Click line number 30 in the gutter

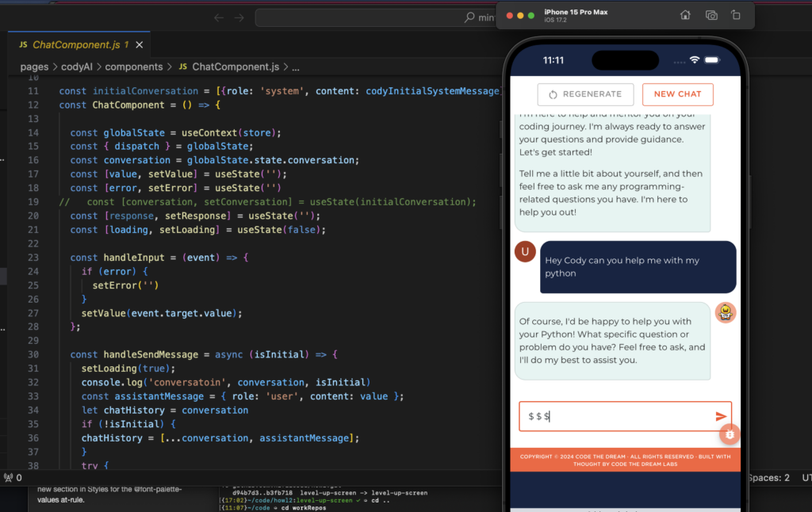click(33, 354)
